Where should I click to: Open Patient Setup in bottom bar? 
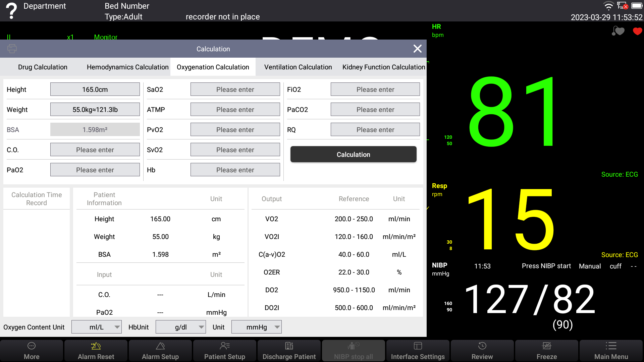tap(225, 351)
